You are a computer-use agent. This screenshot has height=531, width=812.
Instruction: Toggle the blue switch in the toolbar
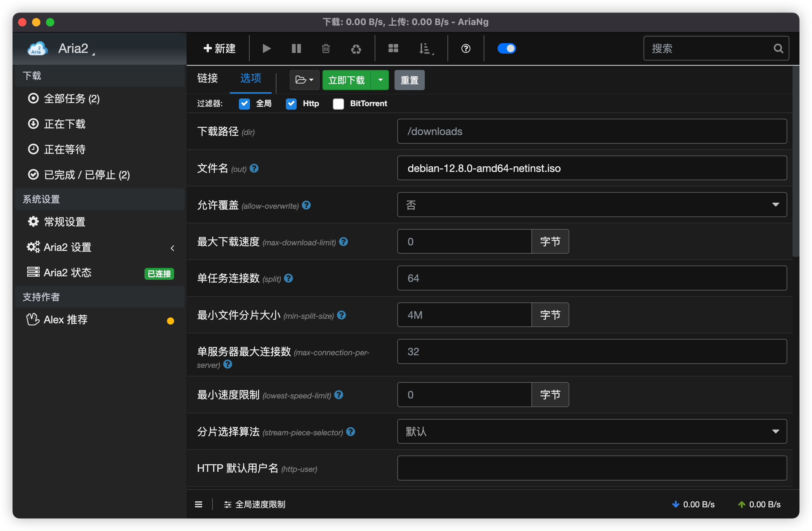point(507,48)
